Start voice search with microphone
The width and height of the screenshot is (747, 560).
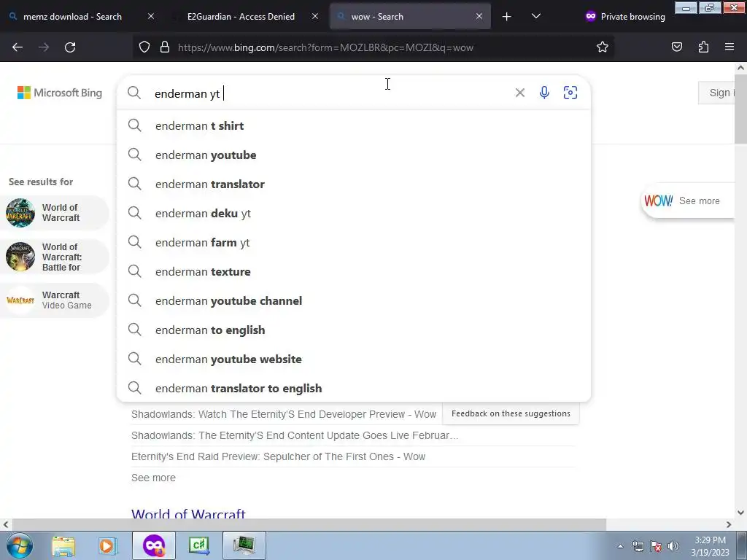544,93
